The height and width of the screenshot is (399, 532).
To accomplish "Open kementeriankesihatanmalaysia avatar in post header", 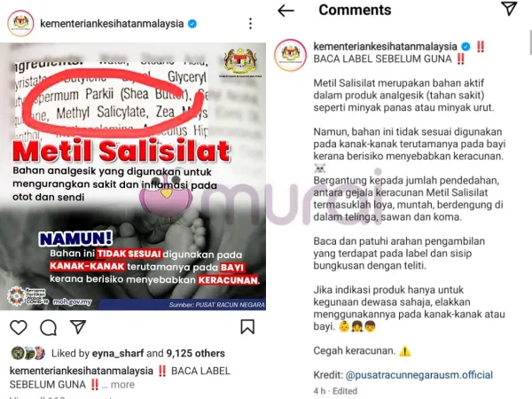I will [x=20, y=23].
